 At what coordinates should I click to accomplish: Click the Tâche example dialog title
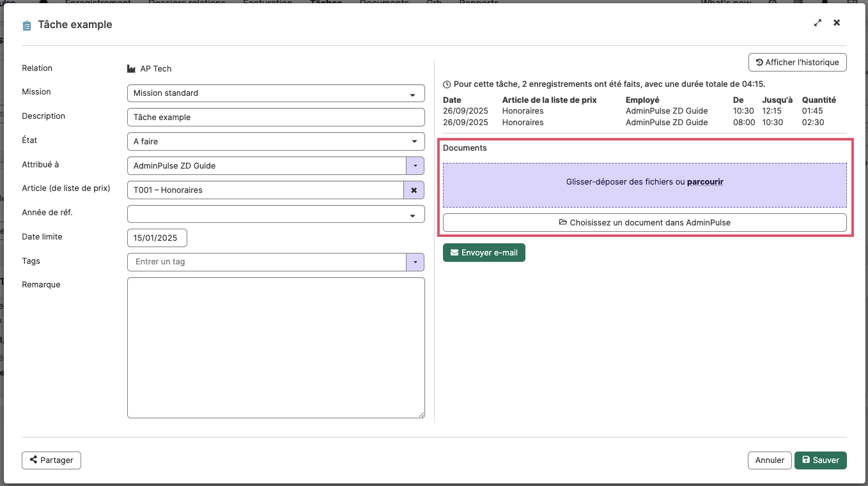click(75, 25)
